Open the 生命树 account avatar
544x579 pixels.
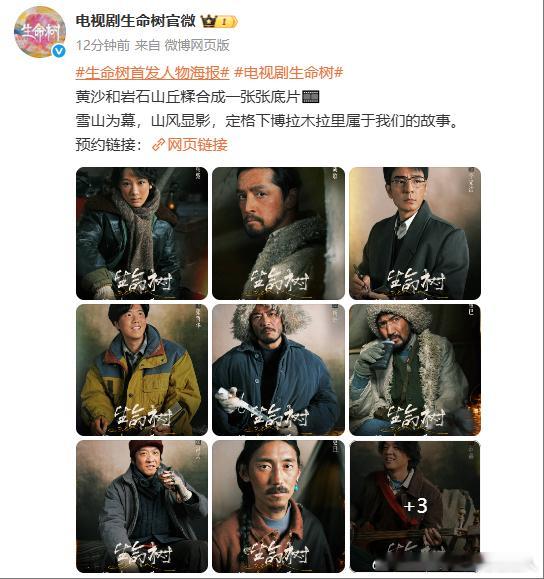click(x=40, y=32)
